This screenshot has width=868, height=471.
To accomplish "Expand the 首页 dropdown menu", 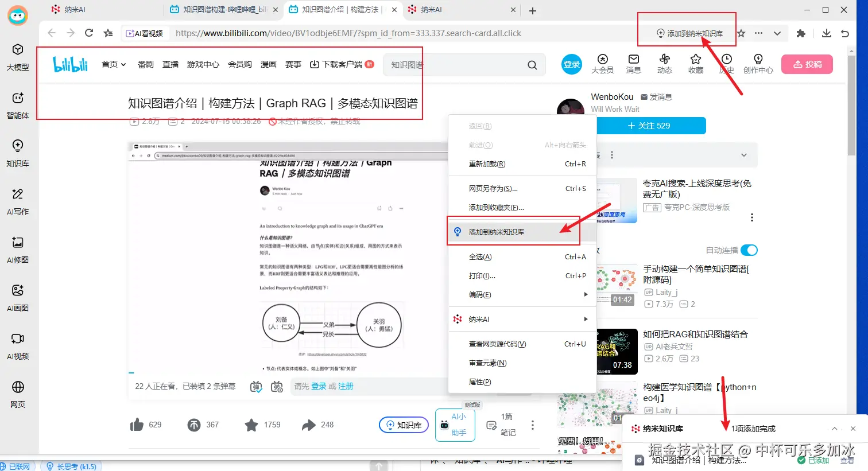I will tap(114, 64).
